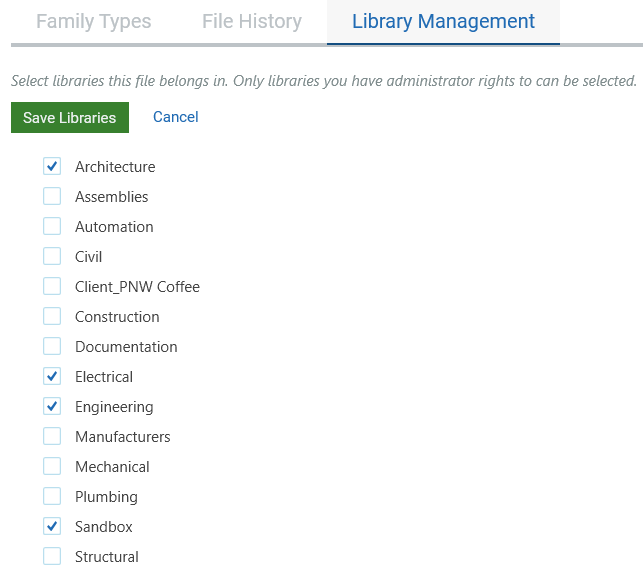Click the Cancel link
643x569 pixels.
click(176, 117)
